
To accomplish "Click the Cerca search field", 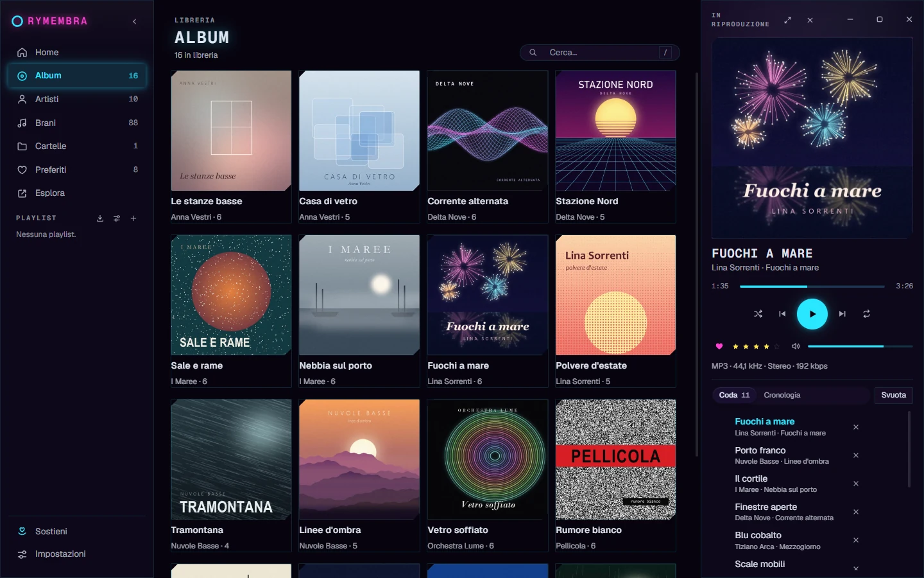I will [599, 53].
